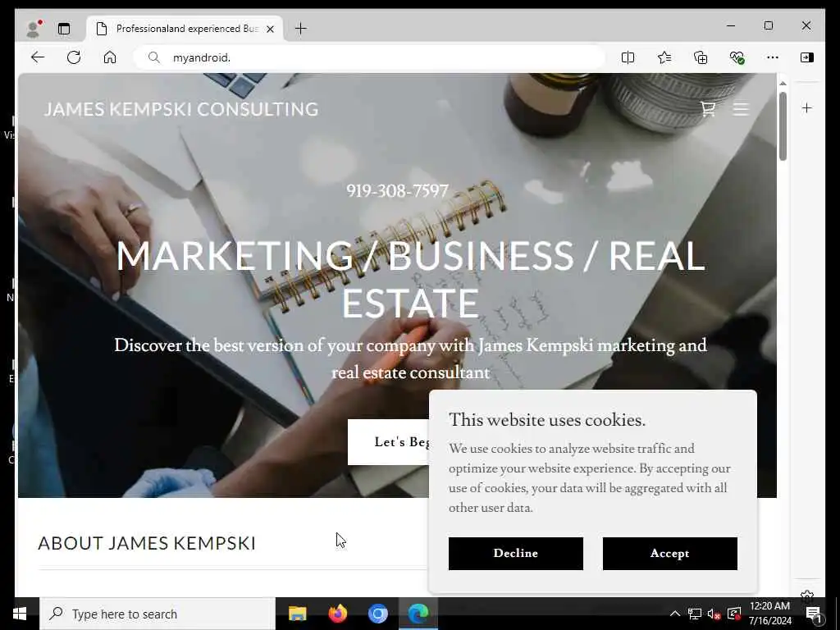Viewport: 840px width, 630px height.
Task: Open the hamburger navigation menu
Action: pos(741,109)
